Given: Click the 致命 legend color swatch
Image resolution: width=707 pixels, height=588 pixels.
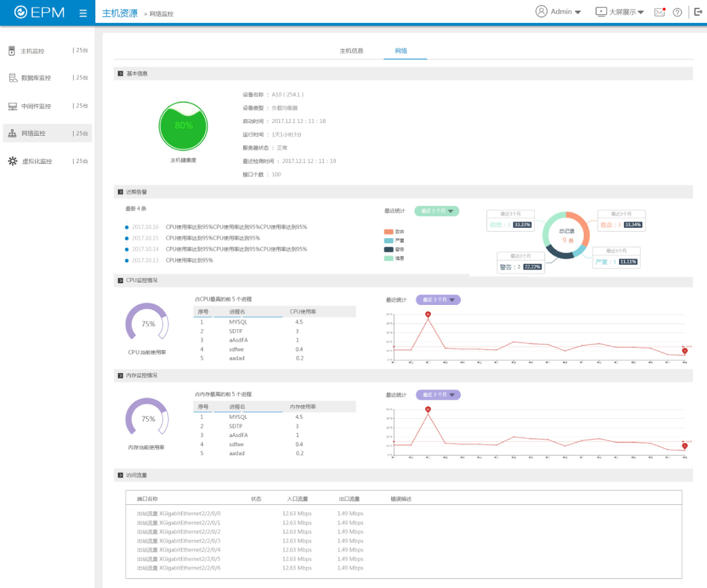Looking at the screenshot, I should [389, 232].
